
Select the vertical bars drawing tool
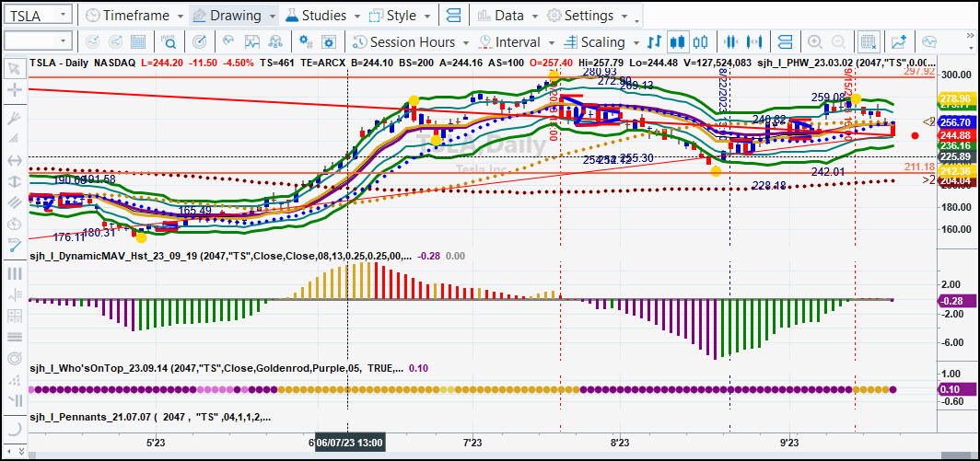15,273
